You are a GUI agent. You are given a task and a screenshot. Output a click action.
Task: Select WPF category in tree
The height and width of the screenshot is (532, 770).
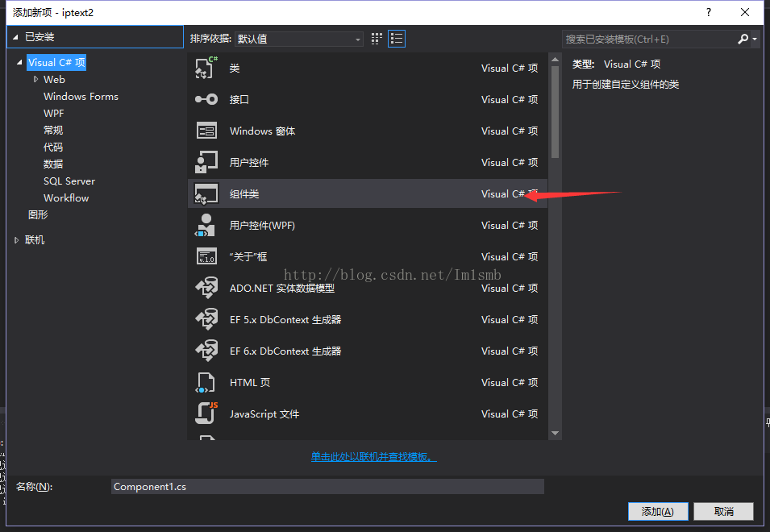[53, 113]
